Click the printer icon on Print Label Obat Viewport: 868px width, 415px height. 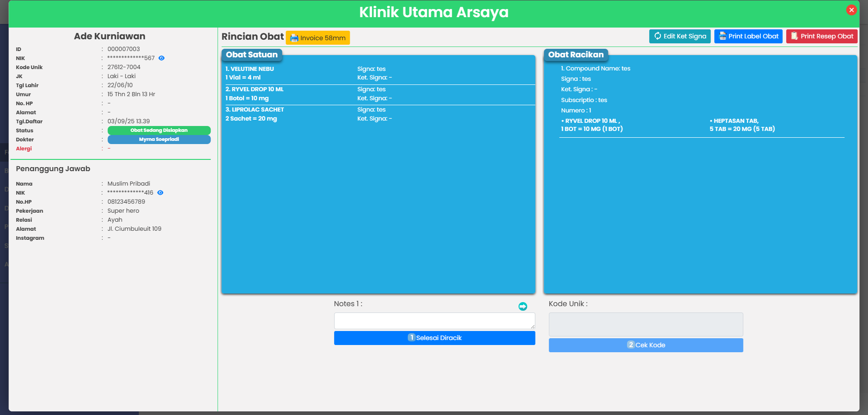pos(722,36)
